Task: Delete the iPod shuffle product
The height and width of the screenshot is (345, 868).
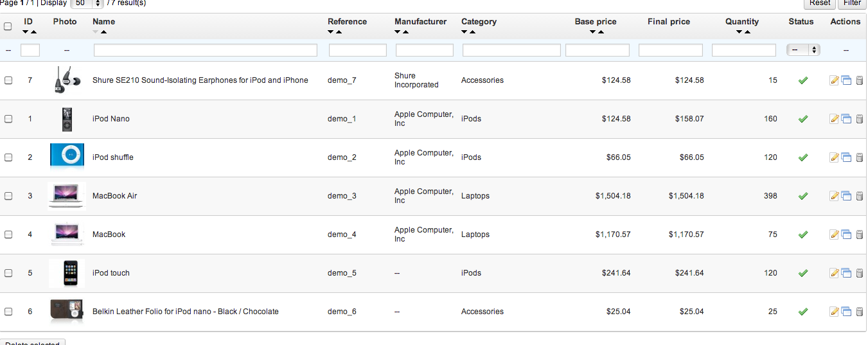Action: pos(860,157)
